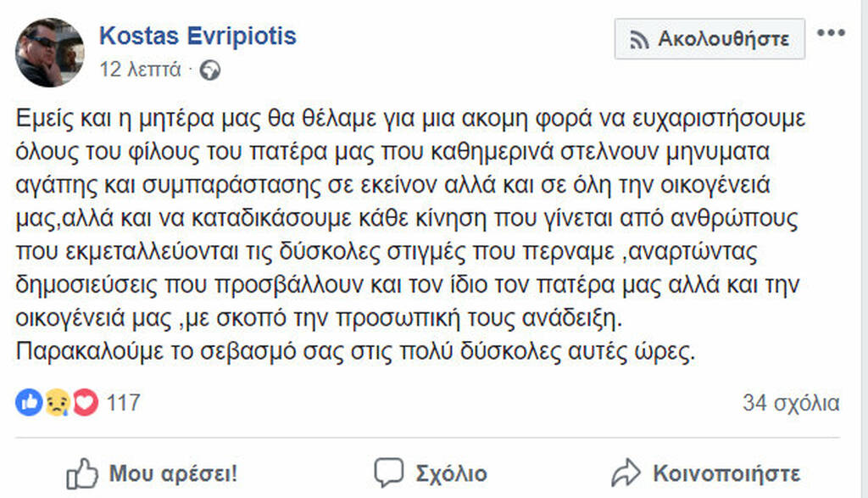Click the closing line starting "Παρακαλούμε το σεβασμό"
868x498 pixels.
click(x=356, y=353)
